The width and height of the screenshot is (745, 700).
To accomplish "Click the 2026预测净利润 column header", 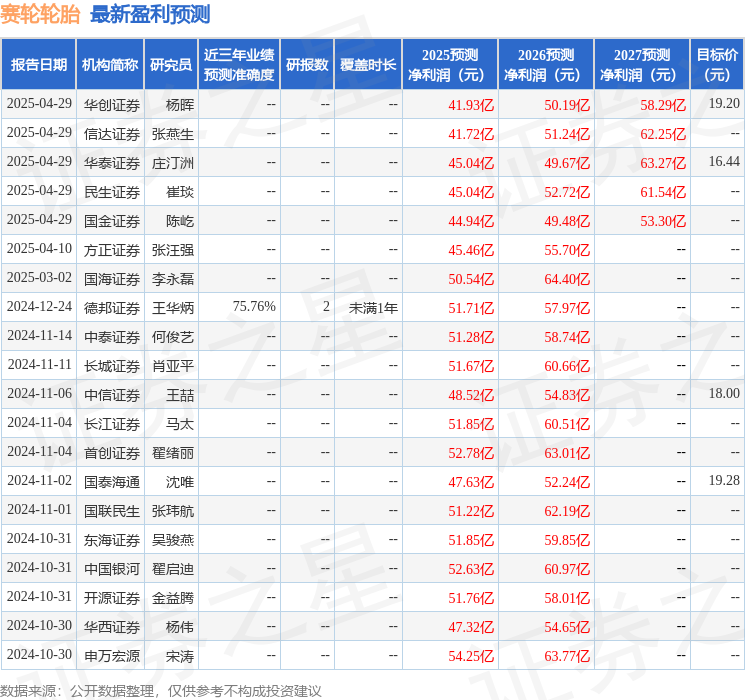I will (546, 65).
